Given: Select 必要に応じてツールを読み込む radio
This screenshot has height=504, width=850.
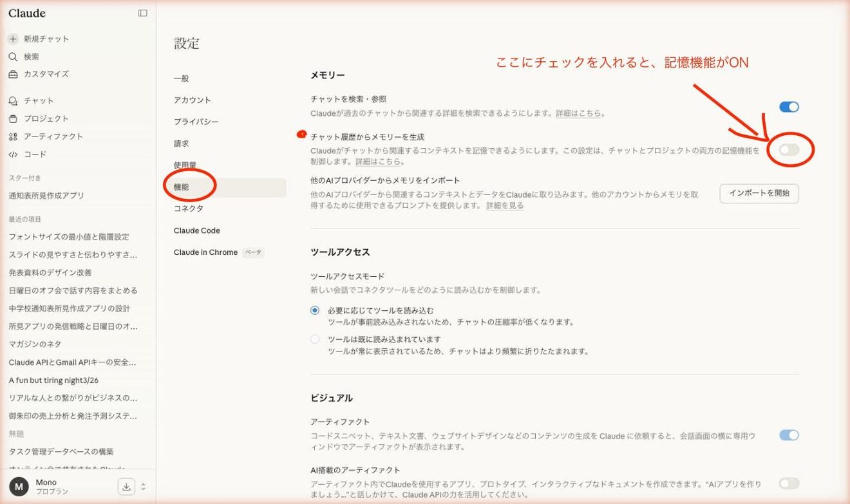Looking at the screenshot, I should 315,310.
